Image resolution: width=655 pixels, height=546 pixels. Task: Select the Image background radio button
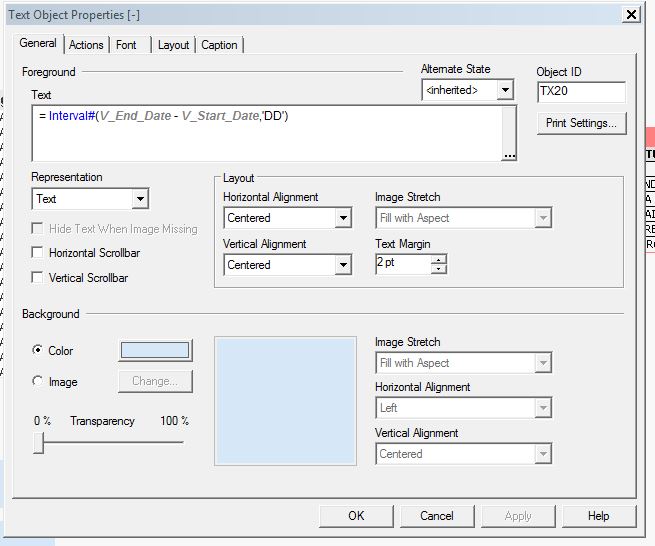(38, 381)
